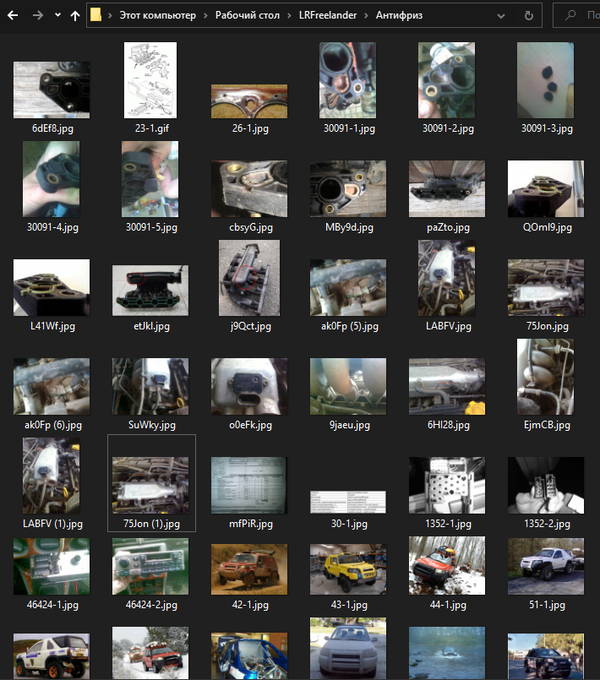Select thumbnail LABFV.jpg
Screen dimensions: 600x680
pos(447,278)
